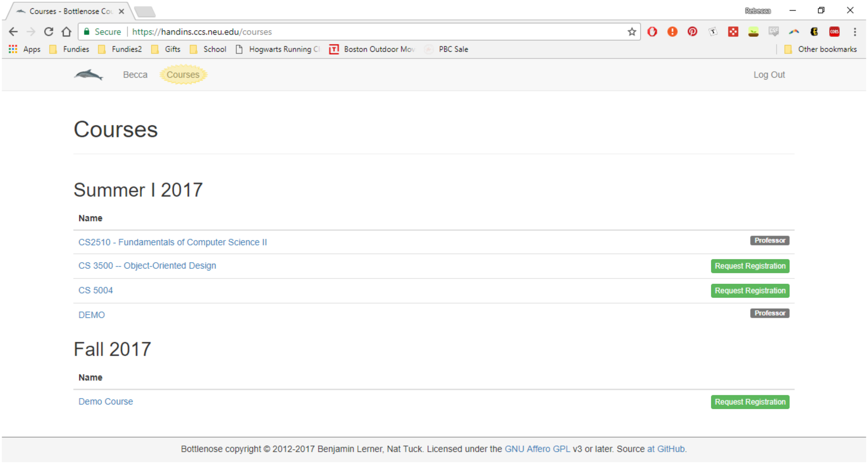Open the Becca nav item
Screen dimensions: 868x464
pyautogui.click(x=135, y=74)
